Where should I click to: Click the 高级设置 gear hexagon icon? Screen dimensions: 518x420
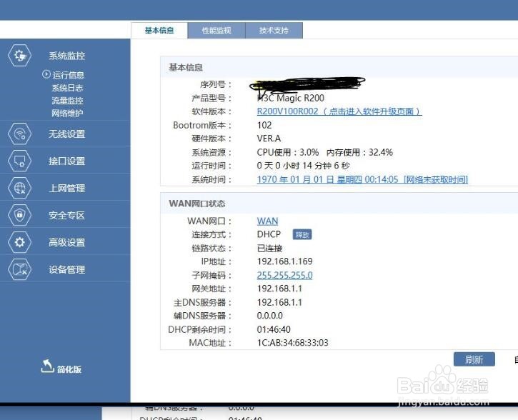[x=19, y=242]
